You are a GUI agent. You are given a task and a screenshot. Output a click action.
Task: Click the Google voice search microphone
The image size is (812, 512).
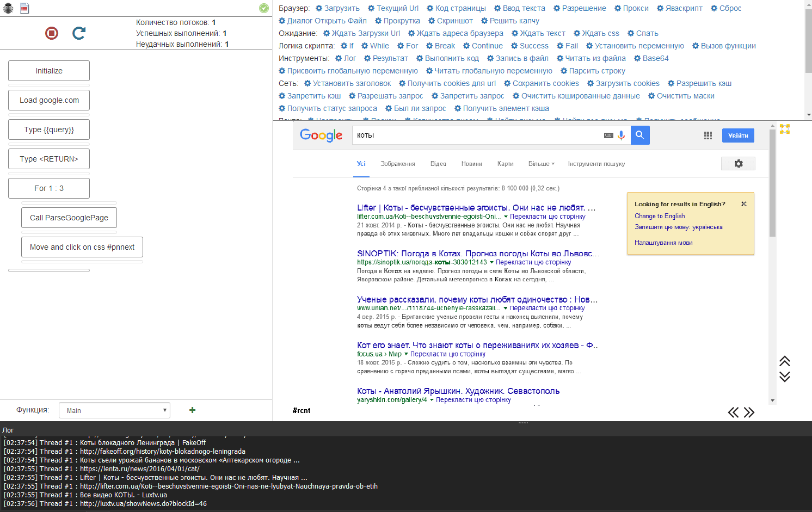click(621, 135)
